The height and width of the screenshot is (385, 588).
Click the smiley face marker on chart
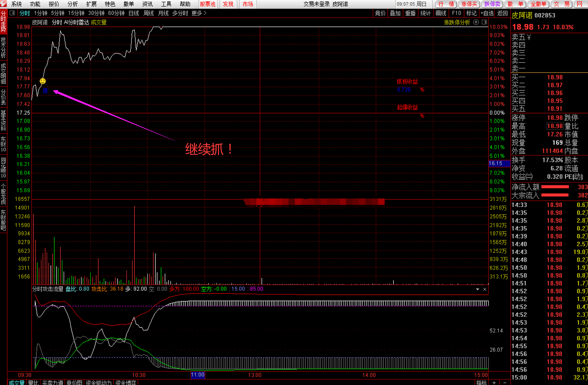click(43, 81)
